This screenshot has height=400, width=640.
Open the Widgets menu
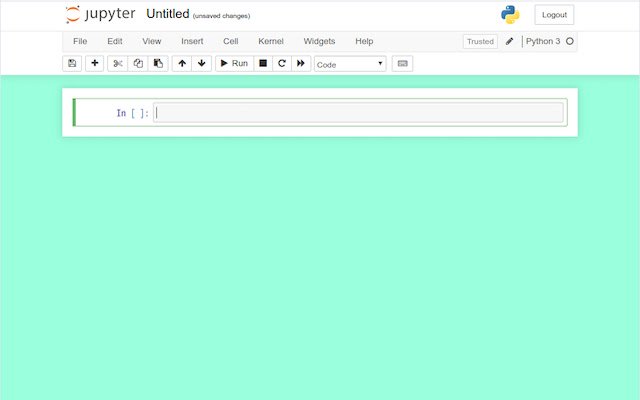pyautogui.click(x=319, y=41)
